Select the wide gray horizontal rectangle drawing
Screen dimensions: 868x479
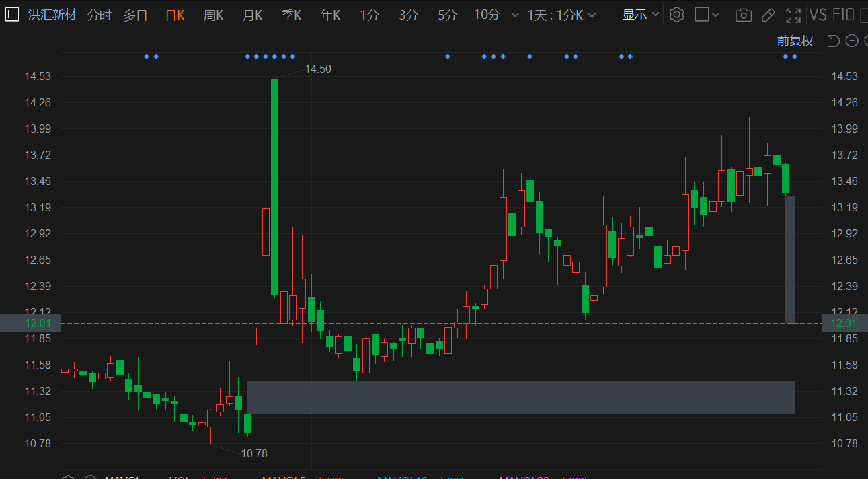(x=521, y=397)
